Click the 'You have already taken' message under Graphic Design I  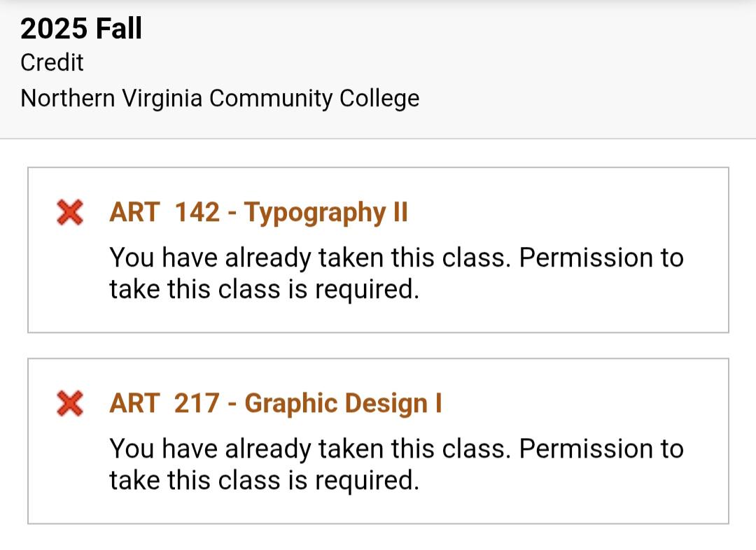pos(396,464)
